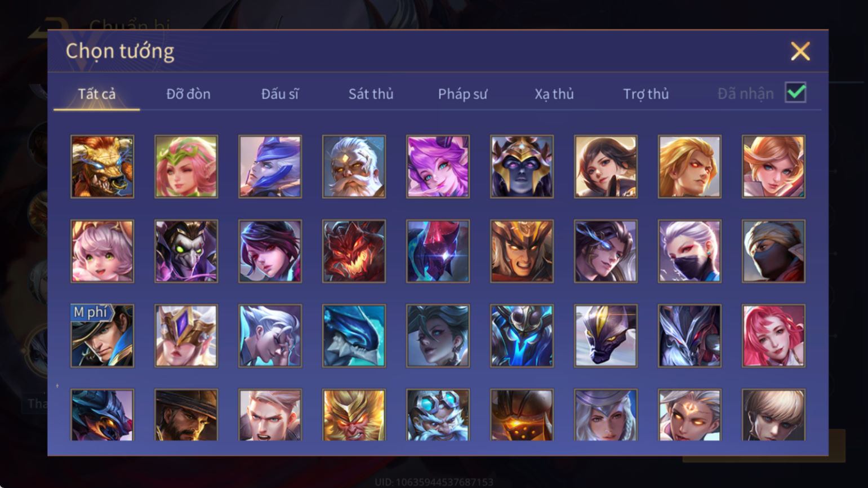Select the golden monkey king hero
This screenshot has width=868, height=488.
354,415
